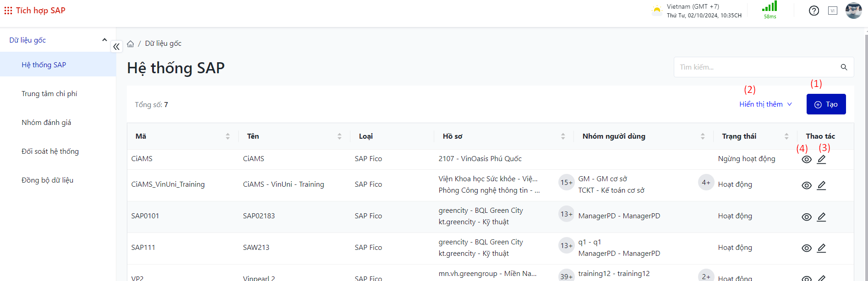View details of CiAMS_VinUni_Training row
868x281 pixels.
coord(807,185)
